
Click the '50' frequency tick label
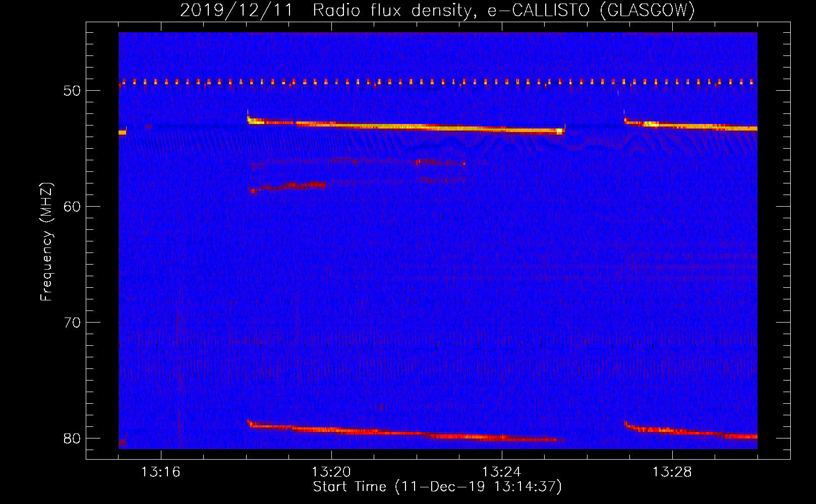pos(72,91)
